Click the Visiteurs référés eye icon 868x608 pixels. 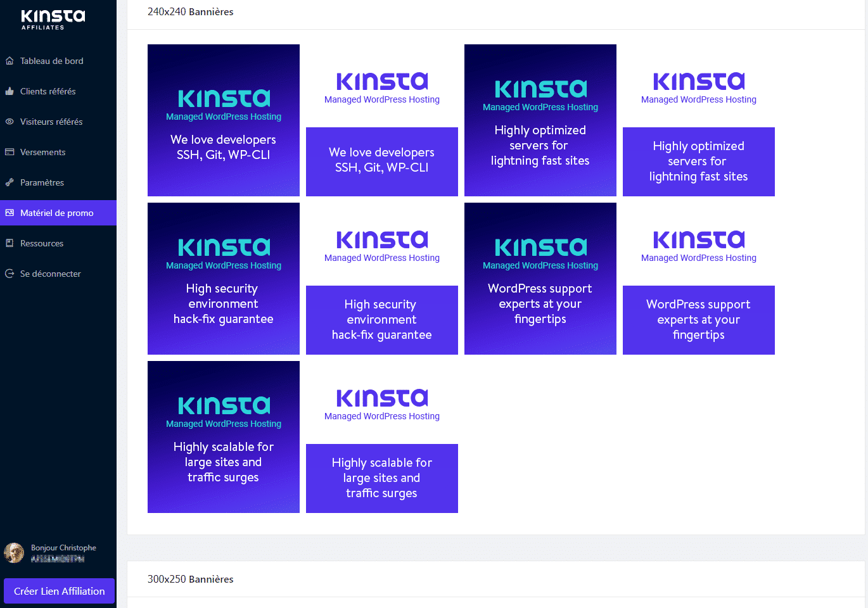coord(9,122)
